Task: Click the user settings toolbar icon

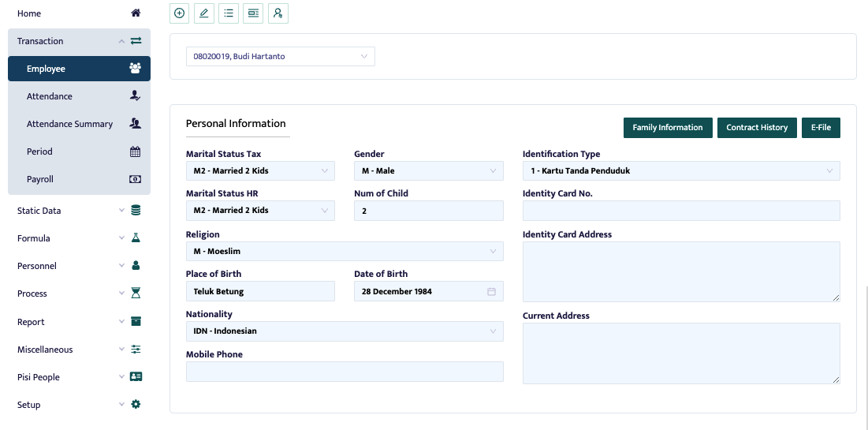Action: (x=278, y=13)
